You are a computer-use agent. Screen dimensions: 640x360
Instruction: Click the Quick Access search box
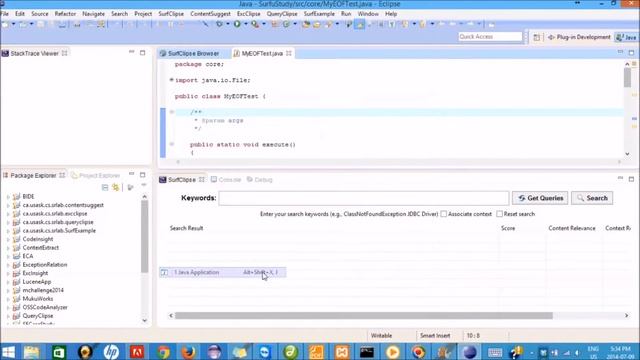pos(490,37)
